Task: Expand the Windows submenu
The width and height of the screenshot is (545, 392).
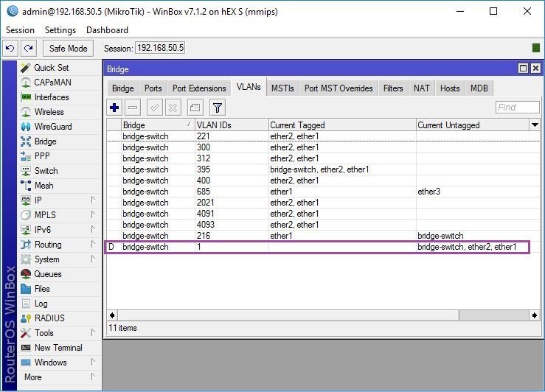Action: pos(93,362)
